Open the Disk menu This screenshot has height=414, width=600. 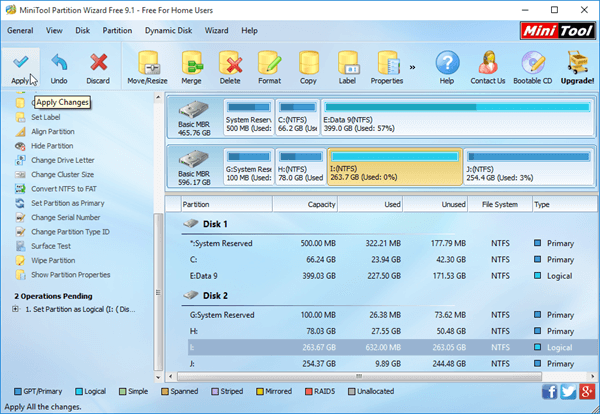(x=83, y=31)
